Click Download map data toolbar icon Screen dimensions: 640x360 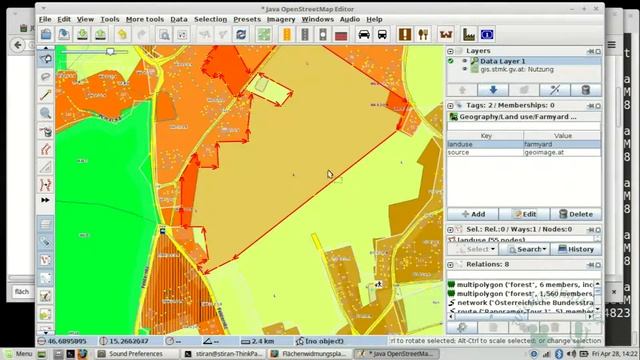pyautogui.click(x=82, y=35)
